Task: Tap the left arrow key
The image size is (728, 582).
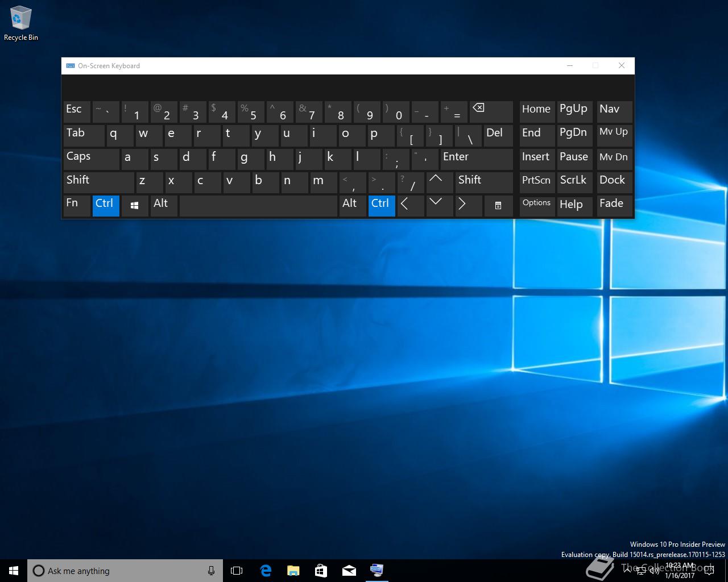Action: pyautogui.click(x=411, y=206)
